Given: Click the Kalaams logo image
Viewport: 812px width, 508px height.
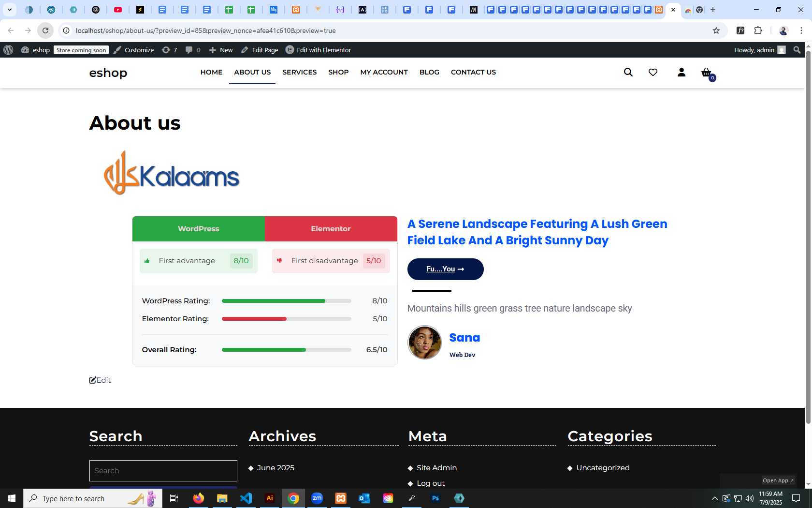Looking at the screenshot, I should [x=172, y=173].
